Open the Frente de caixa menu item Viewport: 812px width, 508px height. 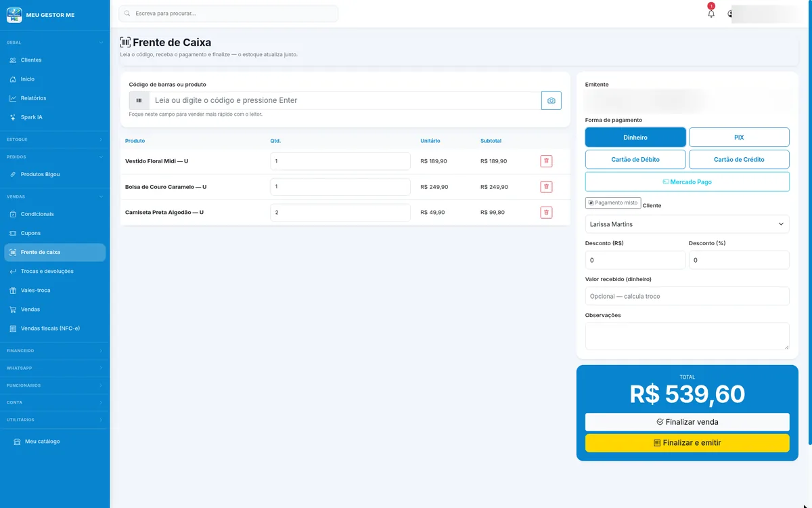click(55, 252)
